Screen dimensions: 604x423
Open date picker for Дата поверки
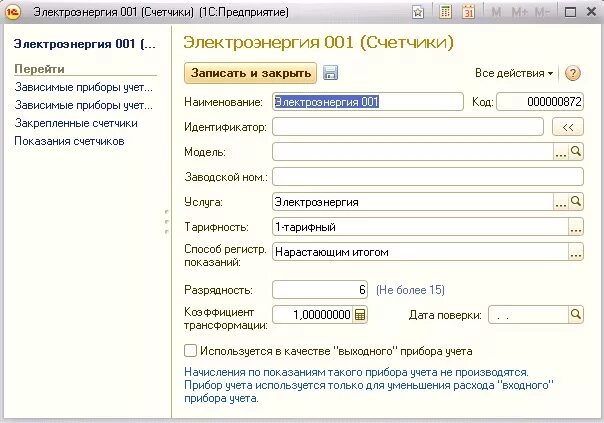pos(576,314)
